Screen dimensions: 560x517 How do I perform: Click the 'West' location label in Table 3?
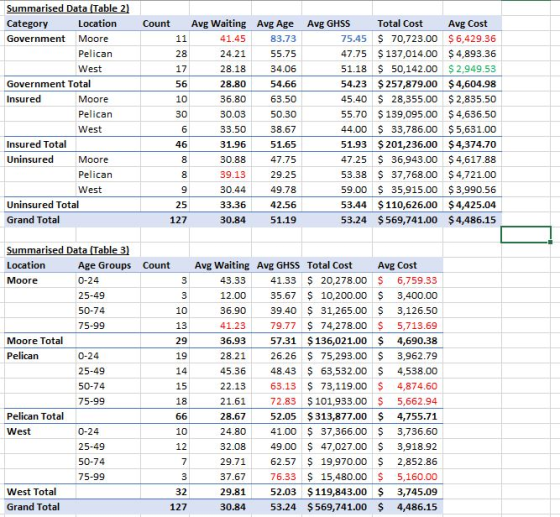tap(19, 431)
